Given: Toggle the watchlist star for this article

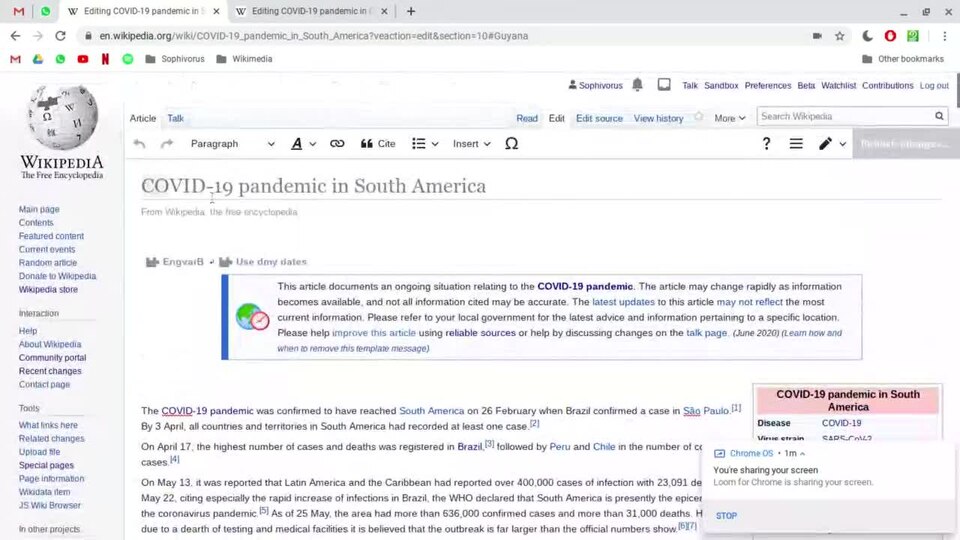Looking at the screenshot, I should [x=699, y=117].
